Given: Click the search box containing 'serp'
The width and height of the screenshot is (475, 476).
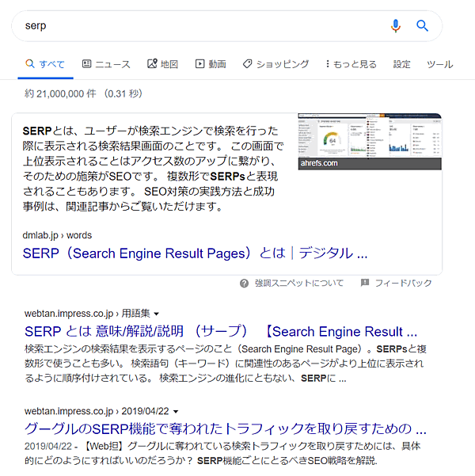Looking at the screenshot, I should click(x=226, y=26).
